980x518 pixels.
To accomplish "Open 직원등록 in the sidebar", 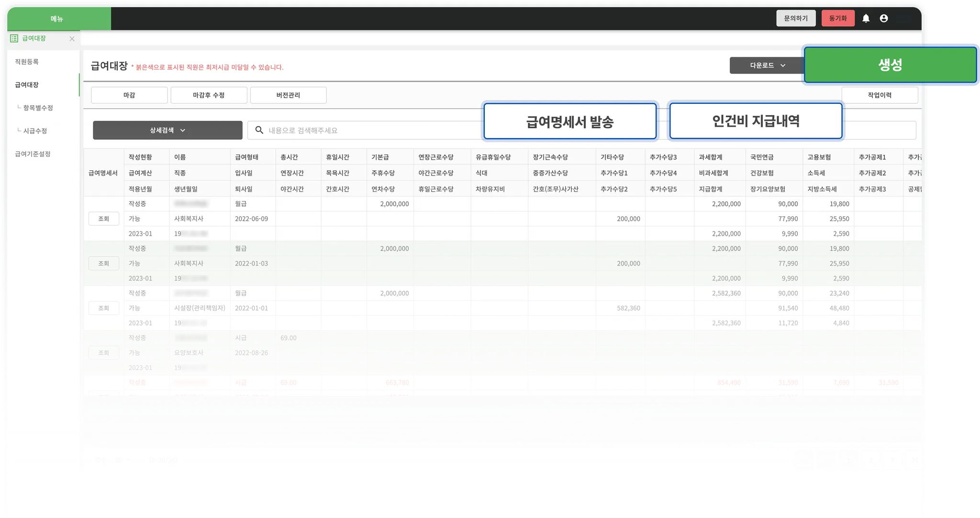I will pos(27,62).
